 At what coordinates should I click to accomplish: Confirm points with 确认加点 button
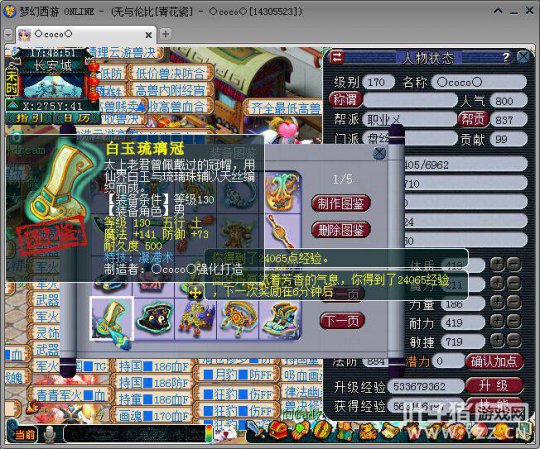(494, 361)
